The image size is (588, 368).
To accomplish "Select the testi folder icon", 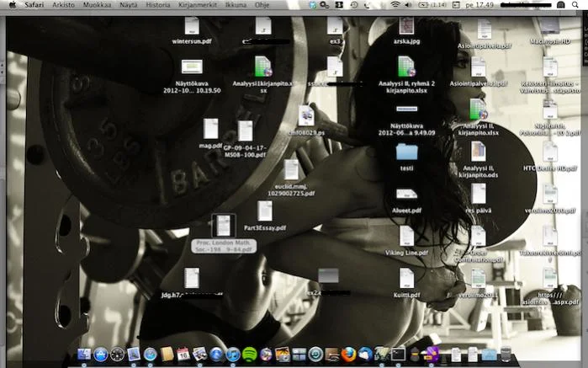I will pos(406,152).
